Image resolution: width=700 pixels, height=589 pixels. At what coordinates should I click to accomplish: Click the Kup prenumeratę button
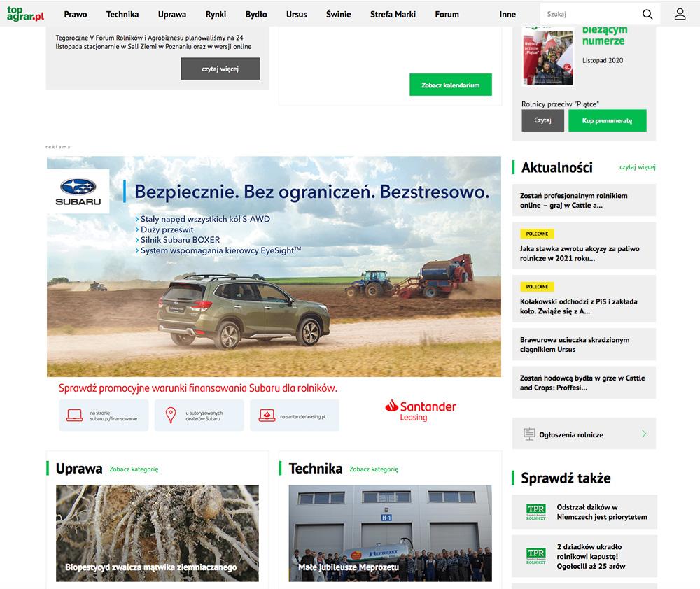607,120
